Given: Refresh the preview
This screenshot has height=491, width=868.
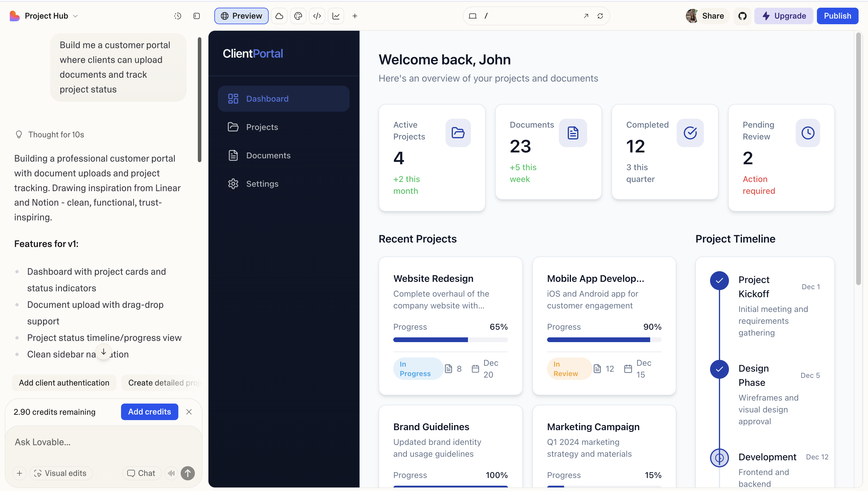Looking at the screenshot, I should tap(600, 16).
